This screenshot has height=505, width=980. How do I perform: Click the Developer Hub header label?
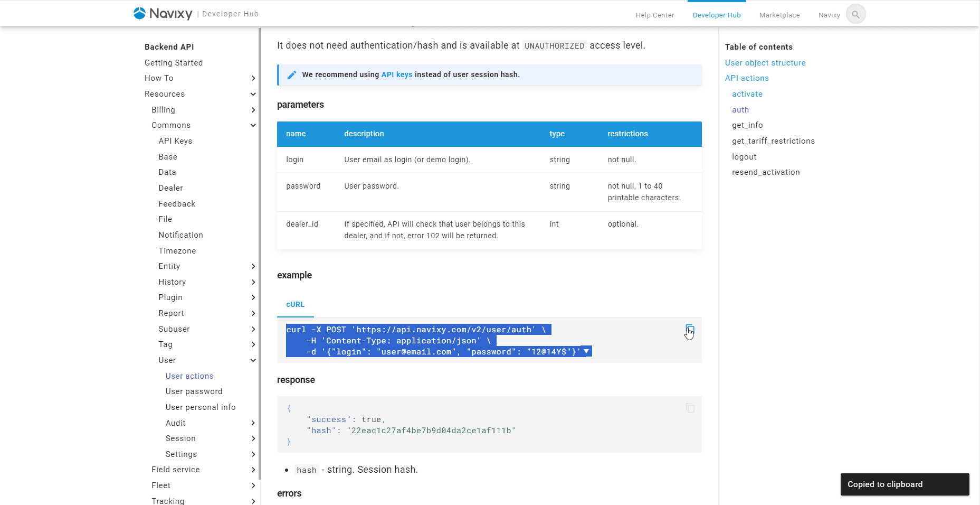[x=230, y=14]
